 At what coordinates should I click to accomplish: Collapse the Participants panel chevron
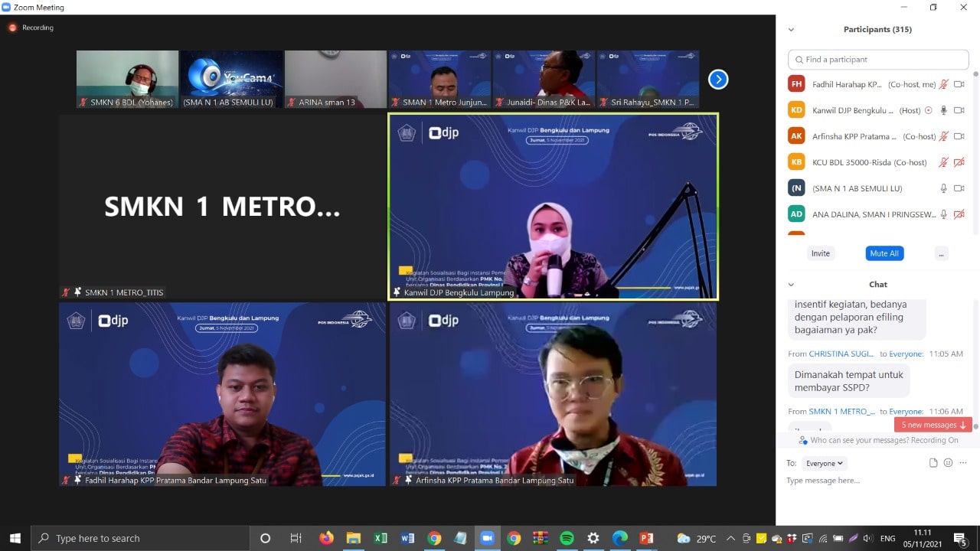tap(791, 30)
